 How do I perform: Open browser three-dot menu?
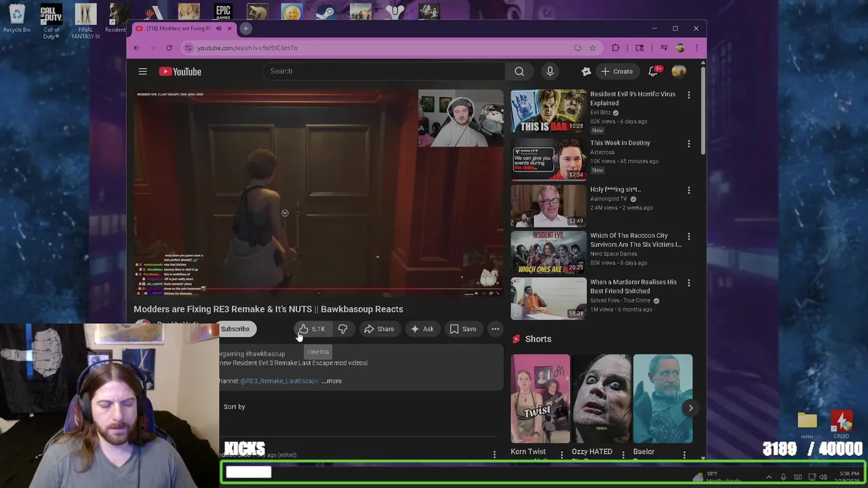(696, 47)
